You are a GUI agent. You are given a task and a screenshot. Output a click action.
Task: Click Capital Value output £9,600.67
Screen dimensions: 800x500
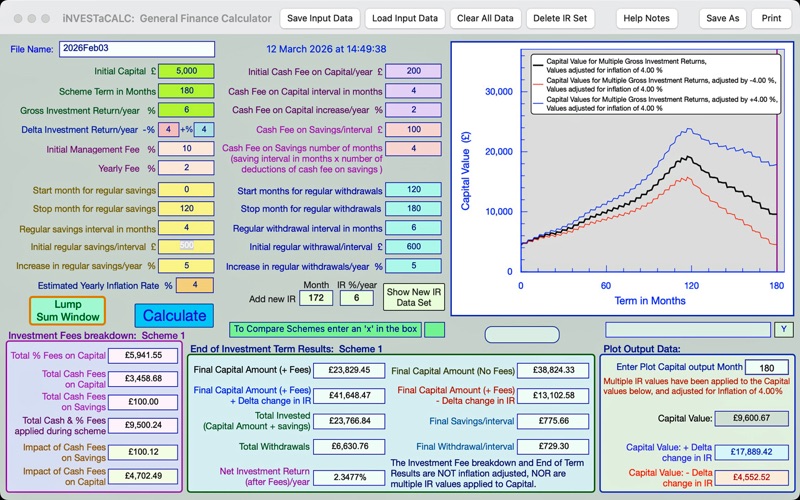(x=752, y=418)
